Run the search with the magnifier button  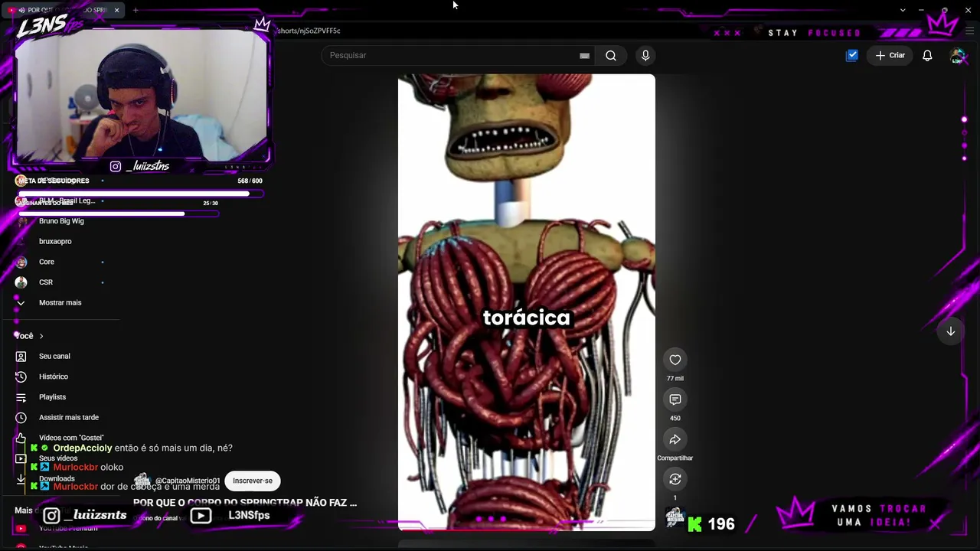coord(611,55)
